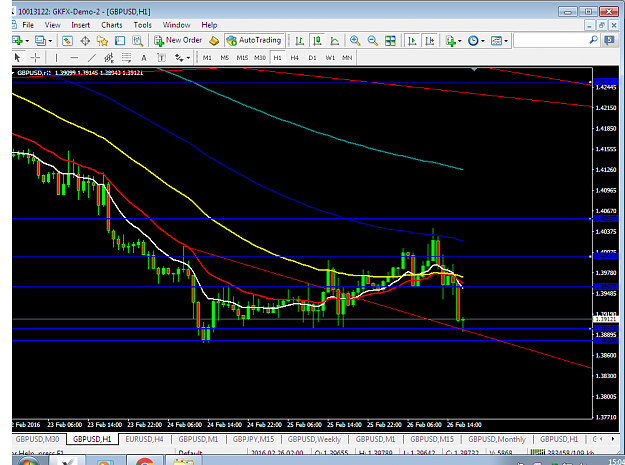This screenshot has width=625, height=465.
Task: Switch to the EURUSD,H4 chart tab
Action: (x=144, y=439)
